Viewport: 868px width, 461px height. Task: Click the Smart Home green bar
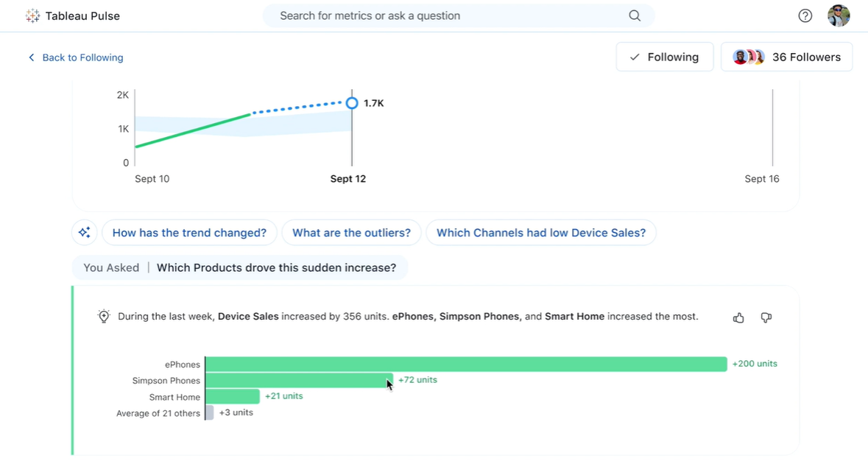233,397
